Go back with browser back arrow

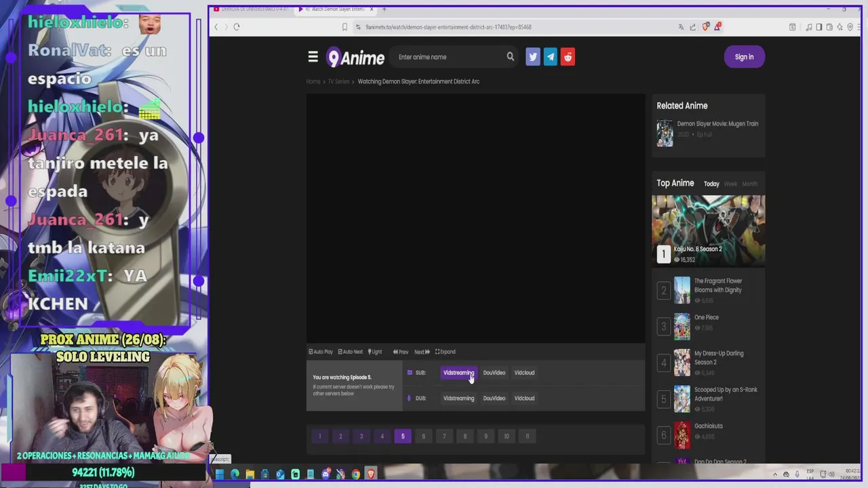point(216,27)
